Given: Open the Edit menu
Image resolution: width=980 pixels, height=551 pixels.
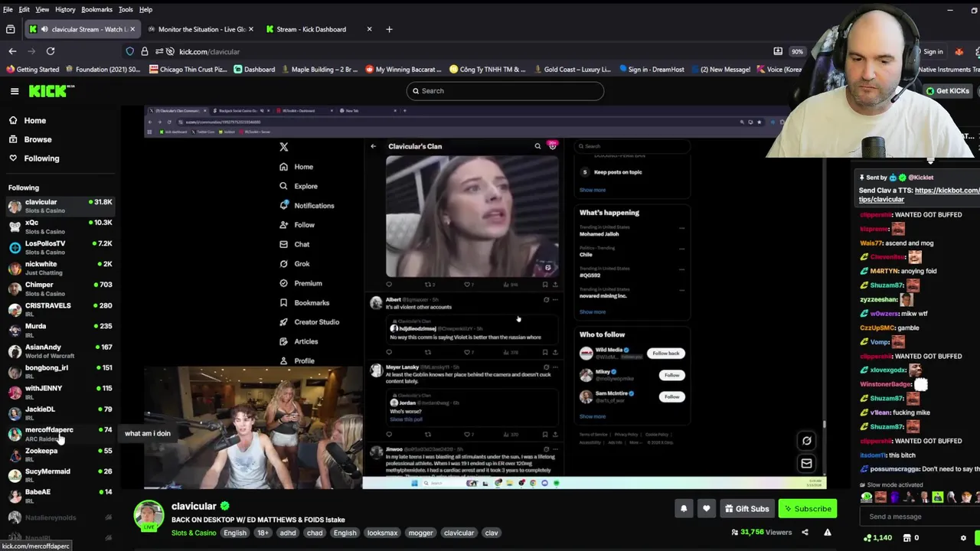Looking at the screenshot, I should coord(24,9).
